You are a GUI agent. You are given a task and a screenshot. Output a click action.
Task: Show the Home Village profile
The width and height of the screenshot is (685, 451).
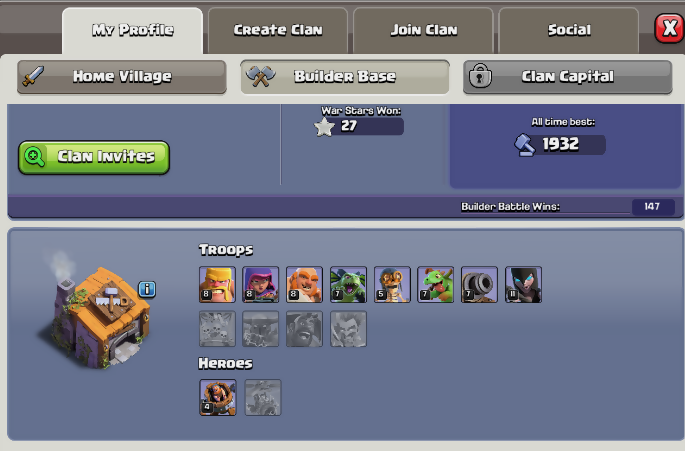point(122,77)
